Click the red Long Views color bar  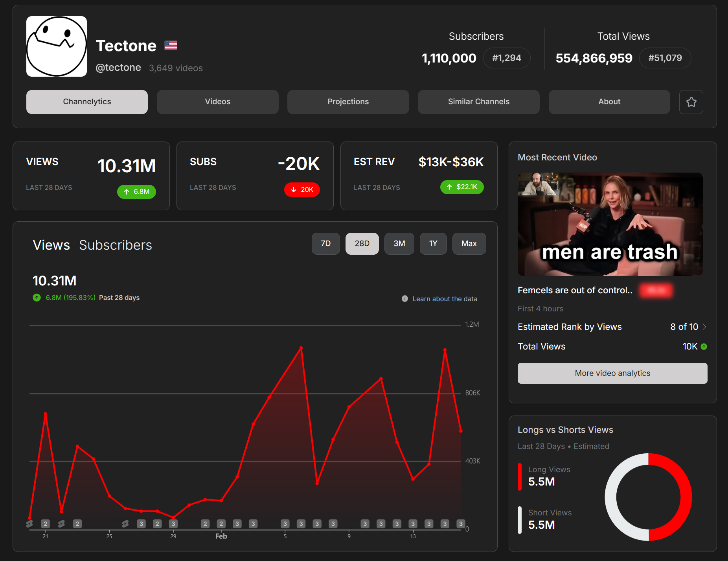[x=520, y=477]
